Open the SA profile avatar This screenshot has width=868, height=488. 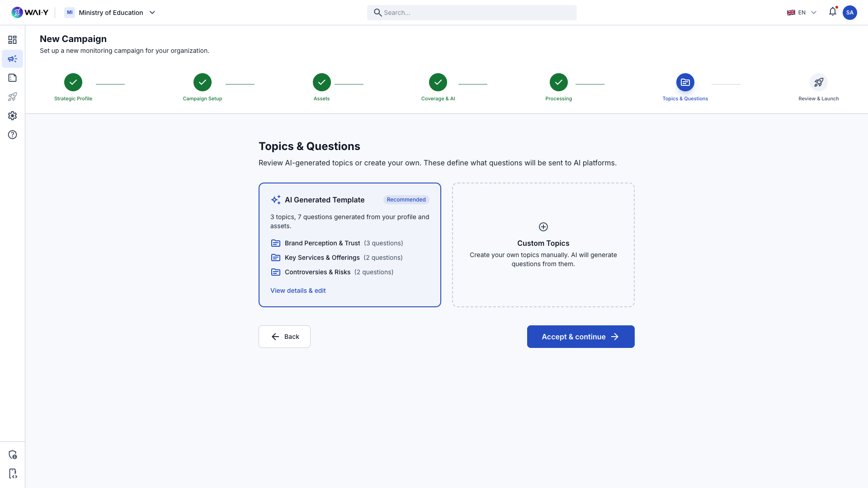click(x=850, y=12)
